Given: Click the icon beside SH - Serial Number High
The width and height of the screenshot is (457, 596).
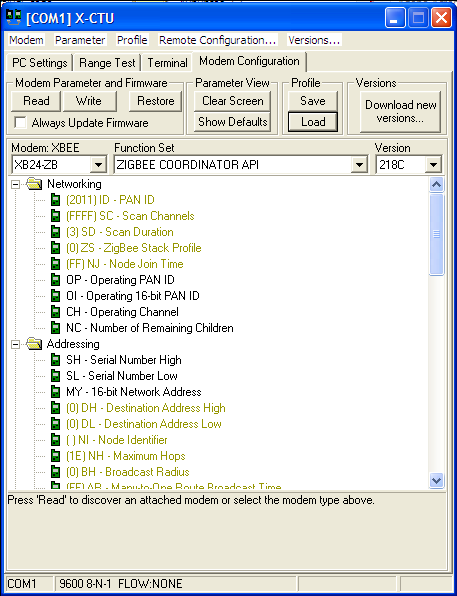Looking at the screenshot, I should tap(56, 360).
